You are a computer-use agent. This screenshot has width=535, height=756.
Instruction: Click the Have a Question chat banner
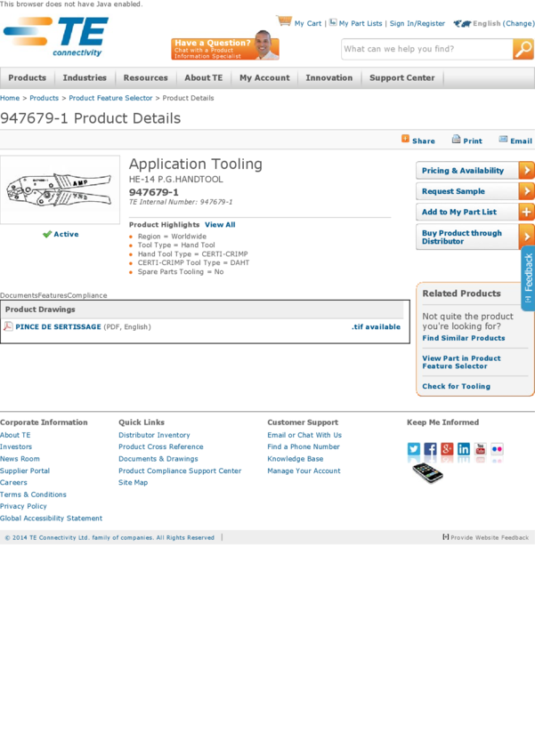(225, 45)
